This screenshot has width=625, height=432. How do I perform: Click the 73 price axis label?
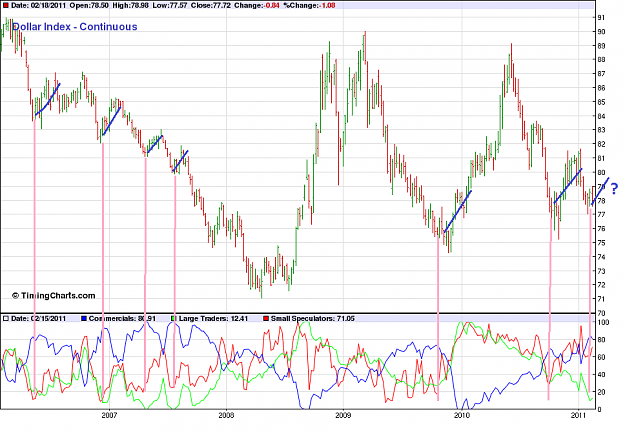point(601,271)
